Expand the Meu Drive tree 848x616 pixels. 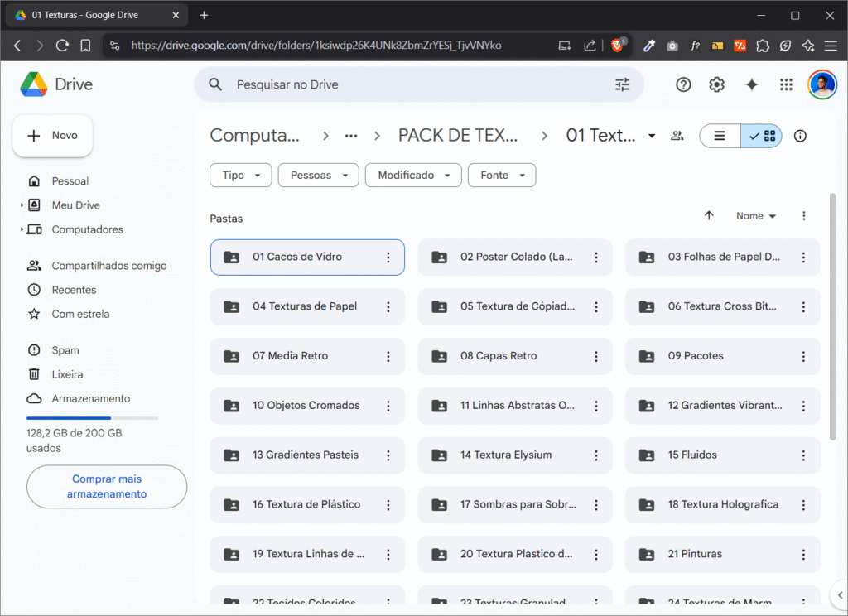pyautogui.click(x=22, y=205)
